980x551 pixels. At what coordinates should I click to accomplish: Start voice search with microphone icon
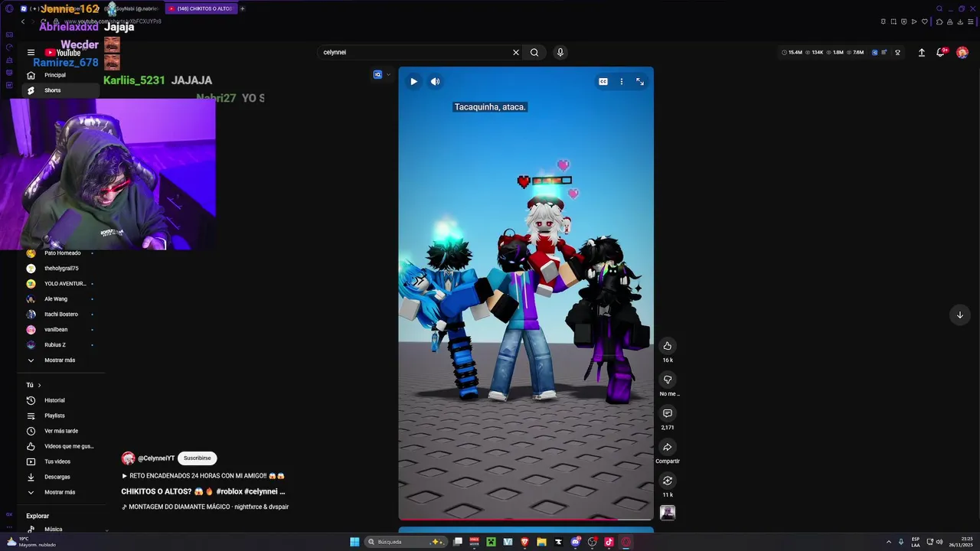coord(560,52)
